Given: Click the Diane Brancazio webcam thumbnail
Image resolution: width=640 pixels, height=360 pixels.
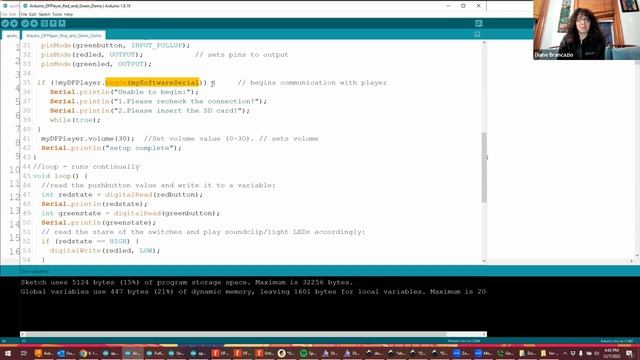Looking at the screenshot, I should pos(587,30).
